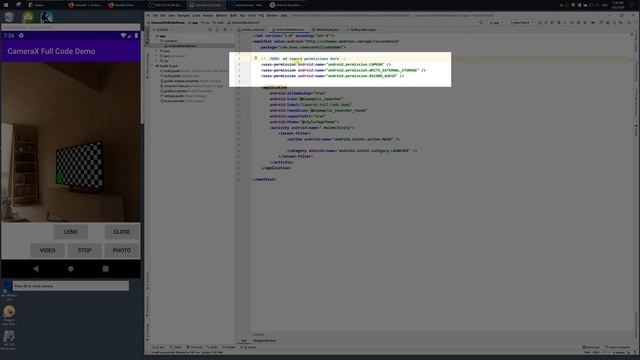Expand the res folder node
640x360 pixels.
coord(156,61)
